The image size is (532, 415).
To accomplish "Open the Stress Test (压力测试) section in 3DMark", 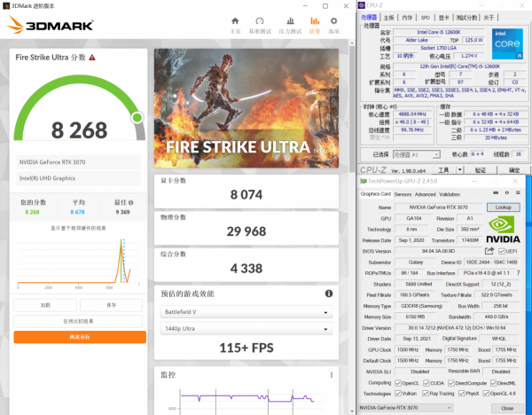I will [x=290, y=26].
